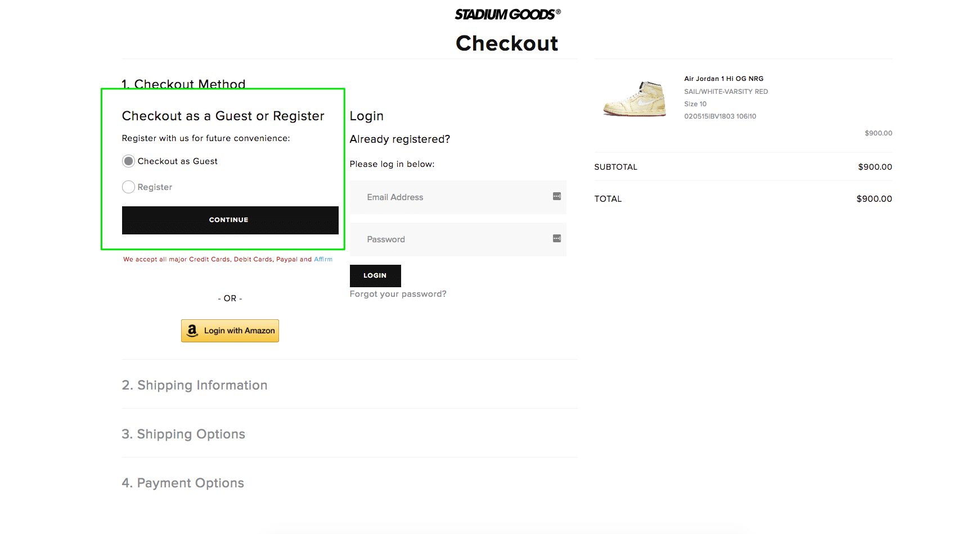
Task: Click the SAIL/WHITE-VARSITY RED colorway text
Action: 726,92
